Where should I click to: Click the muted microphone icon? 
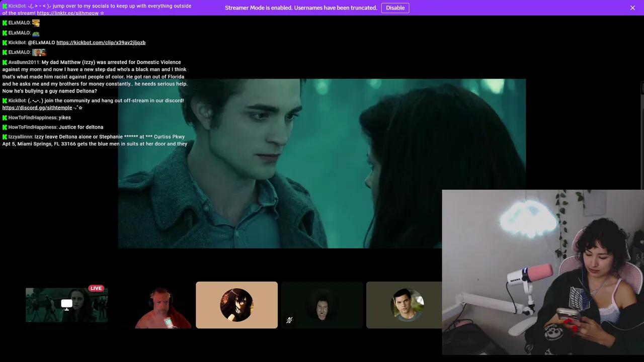point(289,320)
